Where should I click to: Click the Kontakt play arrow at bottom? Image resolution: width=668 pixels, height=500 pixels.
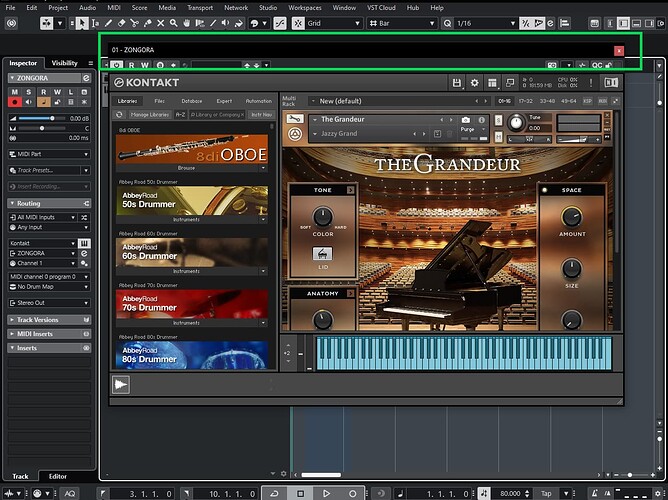(121, 385)
